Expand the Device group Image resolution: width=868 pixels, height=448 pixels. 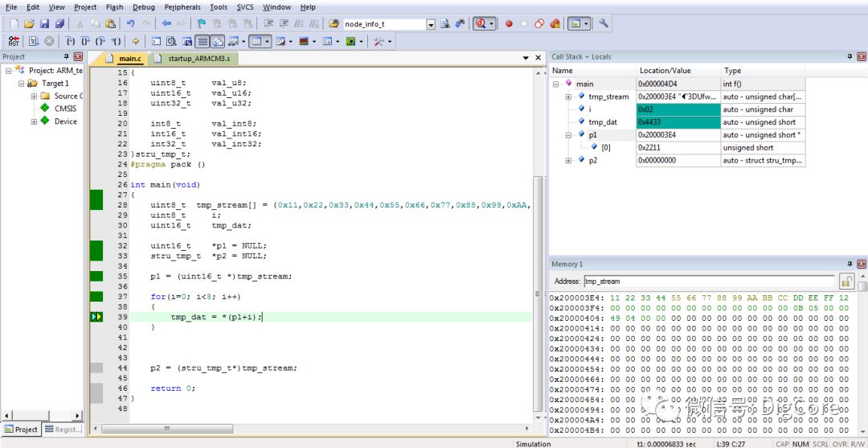[34, 121]
